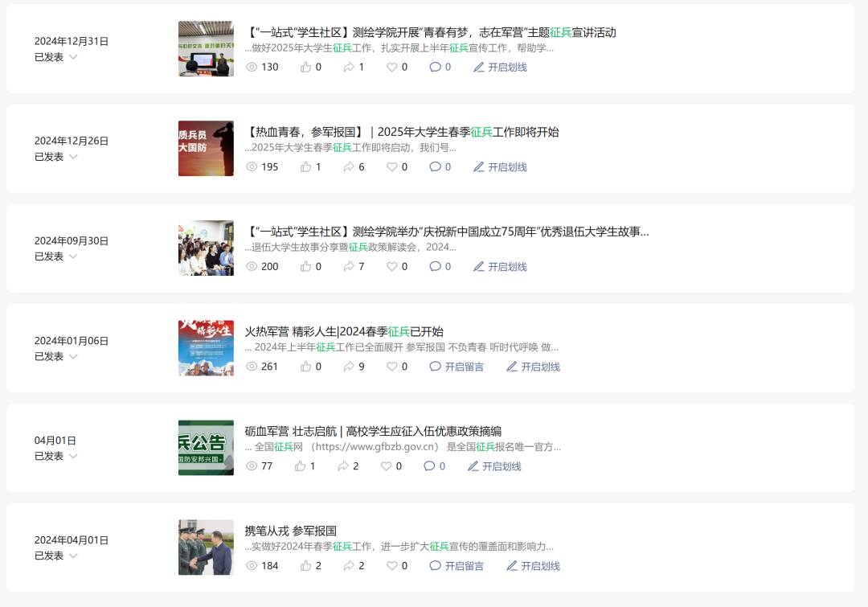868x607 pixels.
Task: Click the thumbs-up icon on the 2024年12月26日 article
Action: coord(305,166)
